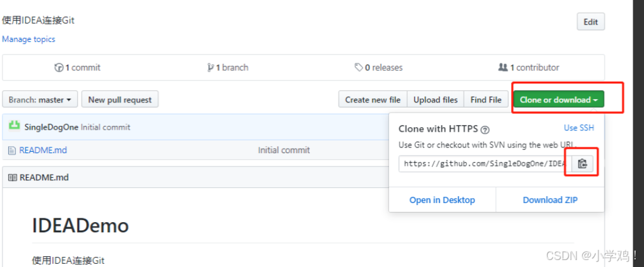644x267 pixels.
Task: Open the README.md file in the list
Action: (x=43, y=151)
